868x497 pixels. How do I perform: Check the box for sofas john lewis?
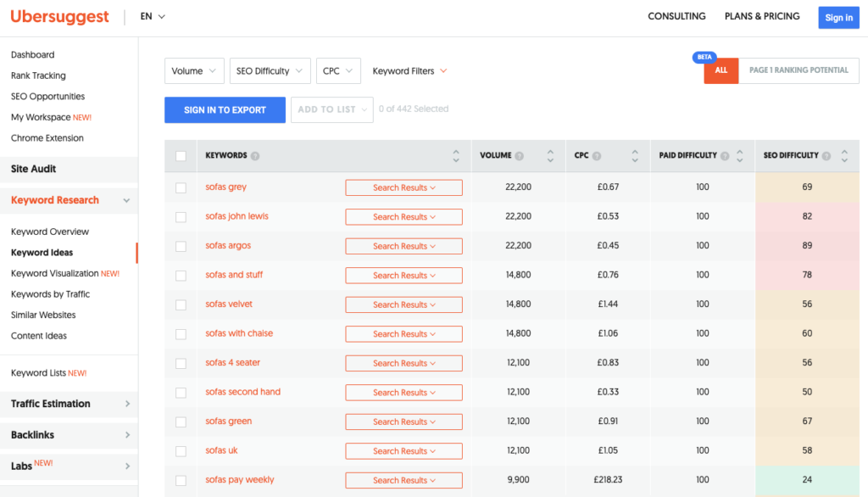point(181,216)
